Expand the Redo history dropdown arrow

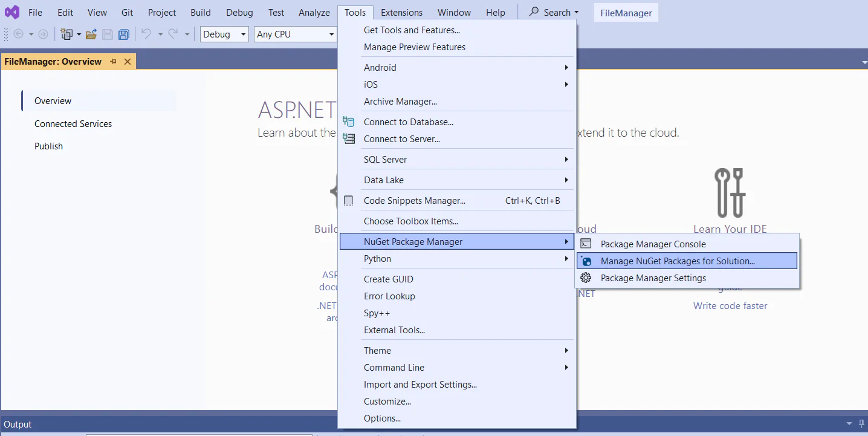(187, 34)
